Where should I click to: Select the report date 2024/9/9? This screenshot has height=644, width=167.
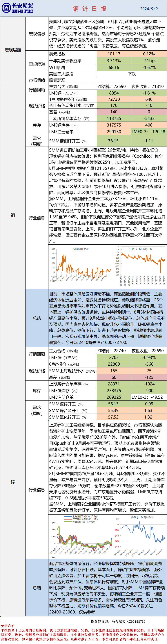coord(149,9)
